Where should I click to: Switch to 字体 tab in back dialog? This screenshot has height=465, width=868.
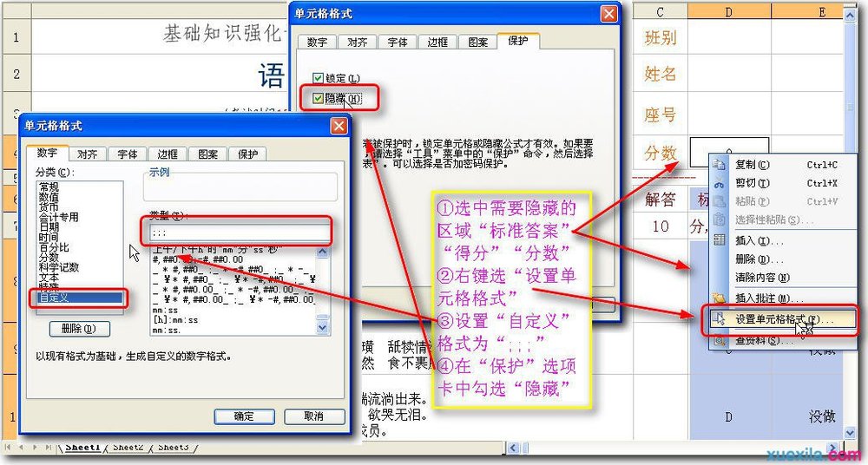pyautogui.click(x=398, y=42)
